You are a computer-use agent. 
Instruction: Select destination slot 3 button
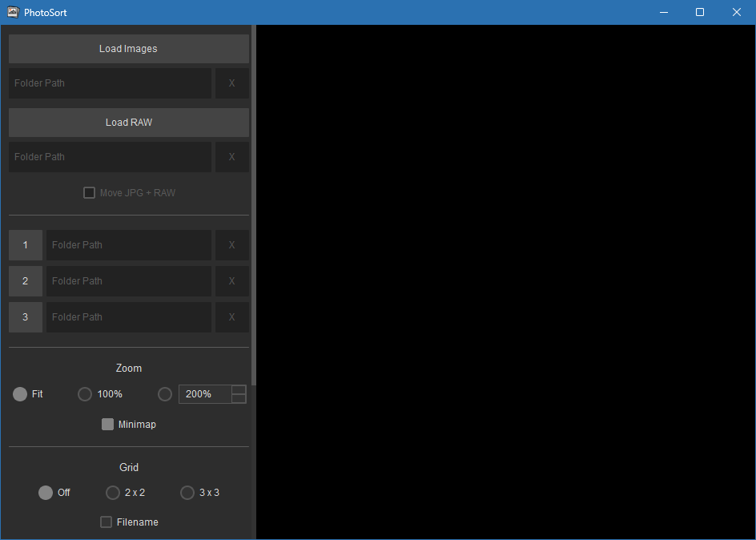pos(25,316)
